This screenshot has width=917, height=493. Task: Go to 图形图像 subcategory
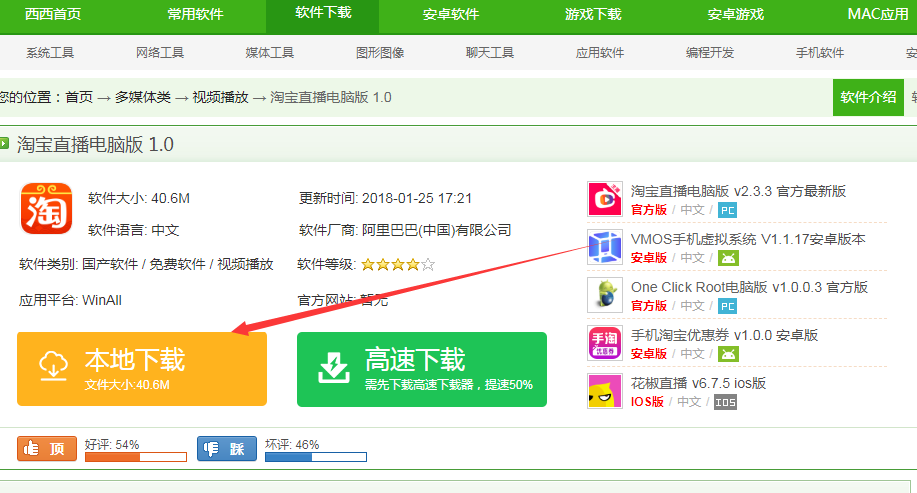[x=380, y=53]
